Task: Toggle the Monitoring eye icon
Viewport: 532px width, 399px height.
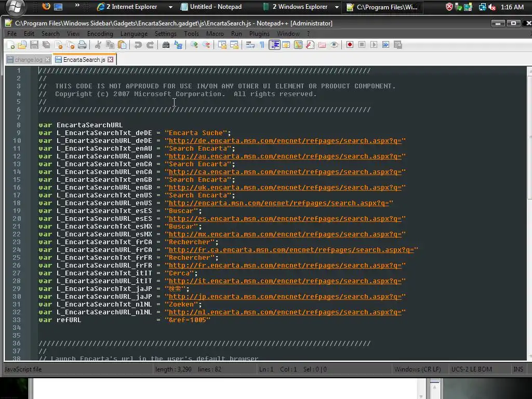Action: pyautogui.click(x=334, y=45)
